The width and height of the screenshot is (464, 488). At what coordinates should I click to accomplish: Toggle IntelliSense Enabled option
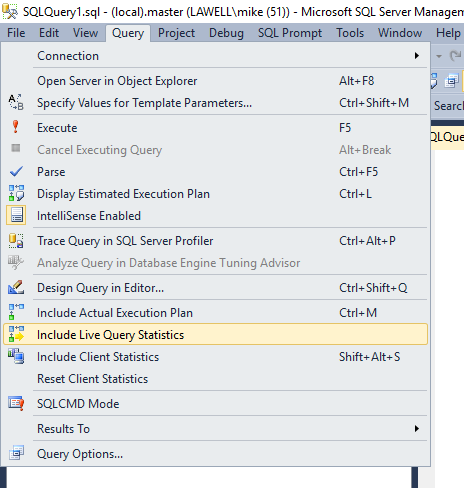click(x=215, y=216)
